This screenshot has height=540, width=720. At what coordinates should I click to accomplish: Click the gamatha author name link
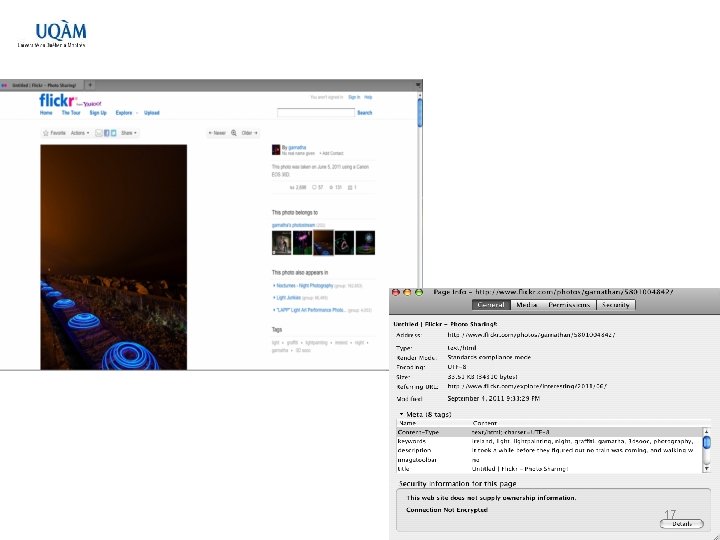[x=297, y=147]
